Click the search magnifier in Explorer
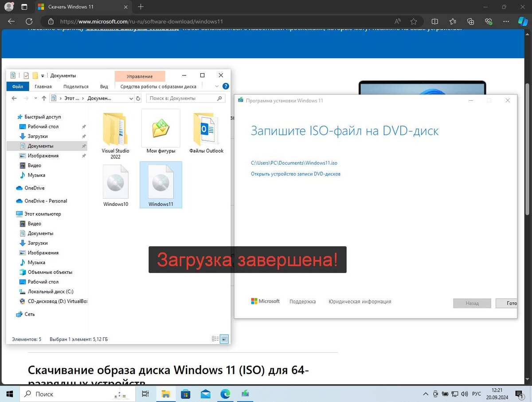Screen dimensions: 532x402 219,99
